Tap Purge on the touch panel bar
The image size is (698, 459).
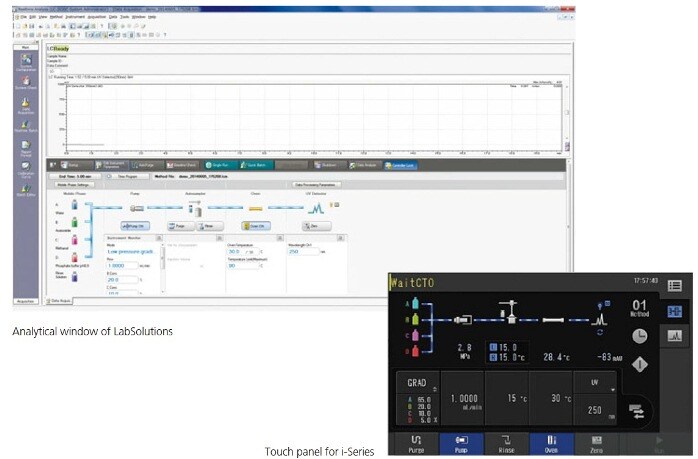point(416,444)
